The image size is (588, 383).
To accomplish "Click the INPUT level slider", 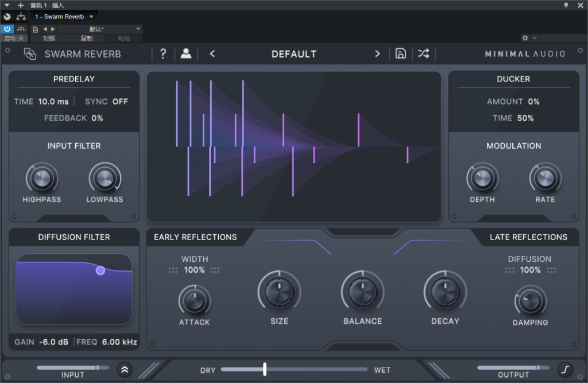I will click(x=73, y=367).
